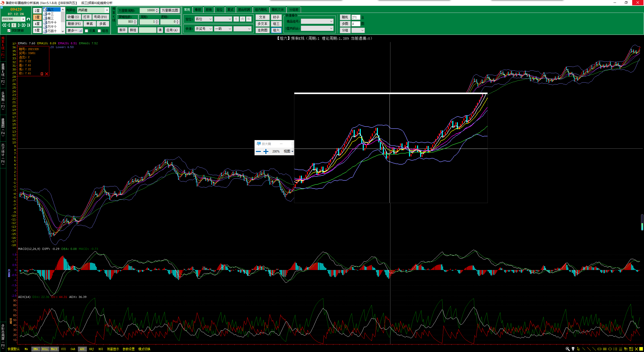Select the line tool with red anchor points
644x352 pixels.
click(589, 349)
